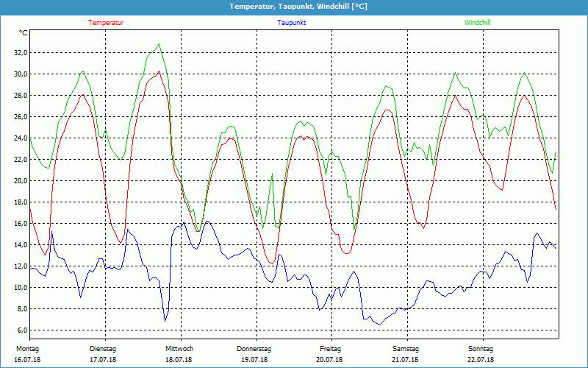588x368 pixels.
Task: Click the date 22.07.18
Action: click(481, 360)
